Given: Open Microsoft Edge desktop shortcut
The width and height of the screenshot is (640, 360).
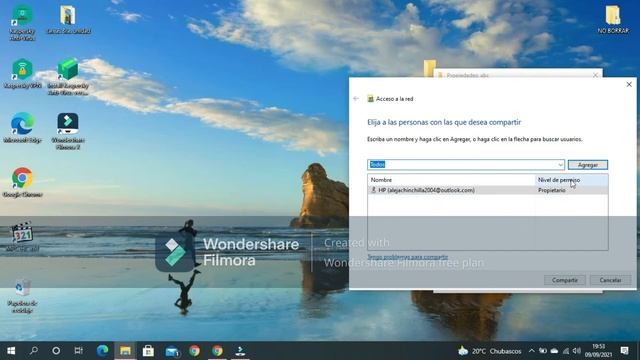Looking at the screenshot, I should click(22, 128).
